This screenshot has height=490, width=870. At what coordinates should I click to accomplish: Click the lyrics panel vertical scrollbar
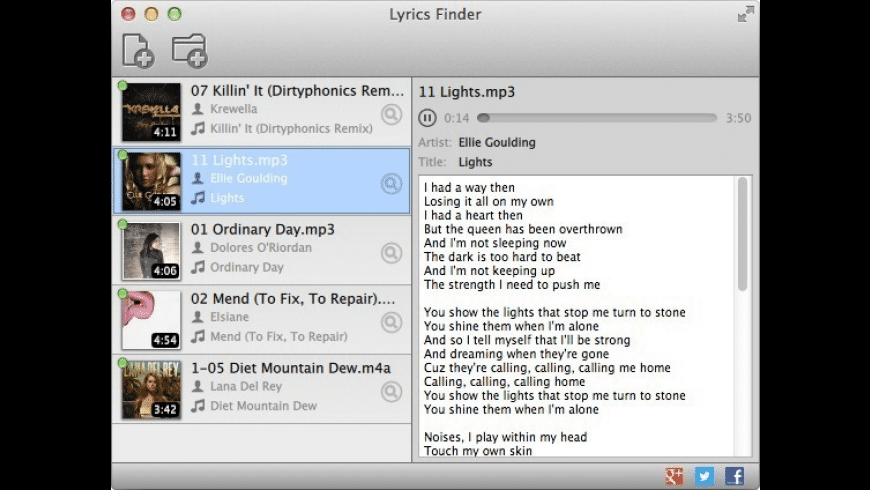coord(742,234)
